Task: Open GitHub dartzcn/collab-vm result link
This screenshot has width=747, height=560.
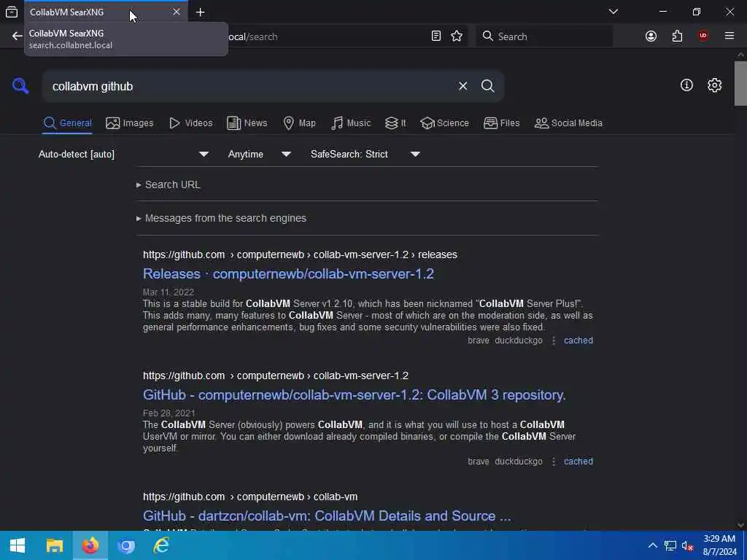Action: tap(327, 516)
